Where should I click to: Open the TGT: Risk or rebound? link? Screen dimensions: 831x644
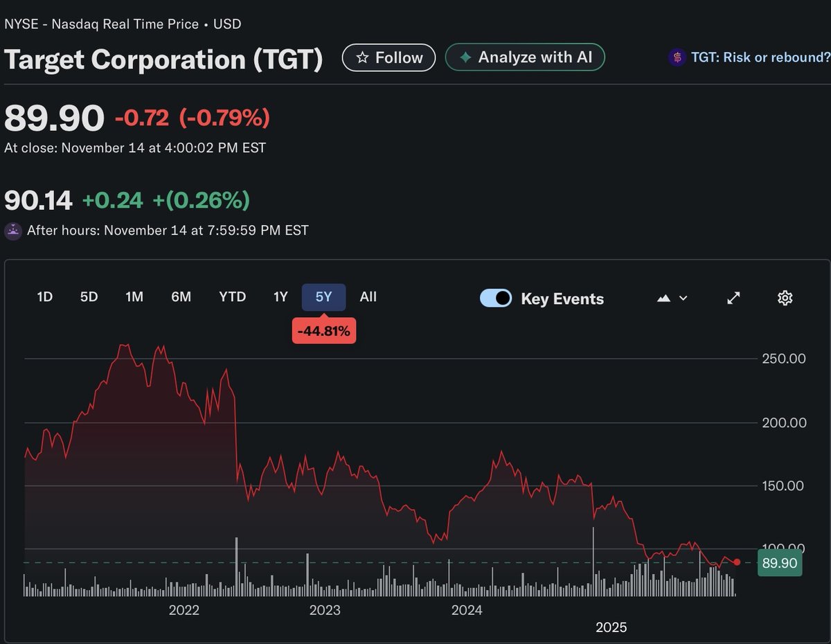[760, 57]
